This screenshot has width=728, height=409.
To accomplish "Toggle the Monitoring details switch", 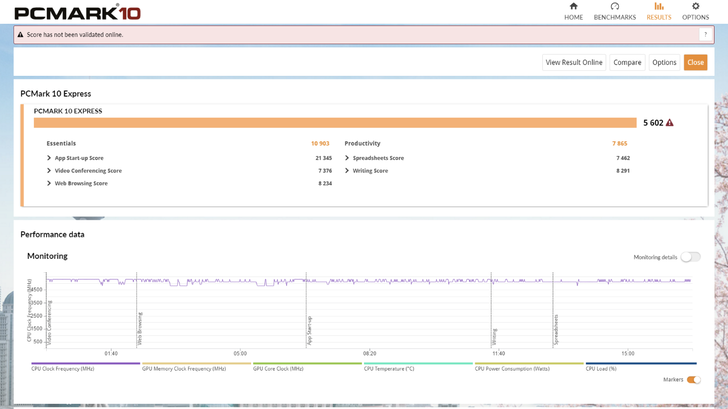I will click(x=690, y=257).
